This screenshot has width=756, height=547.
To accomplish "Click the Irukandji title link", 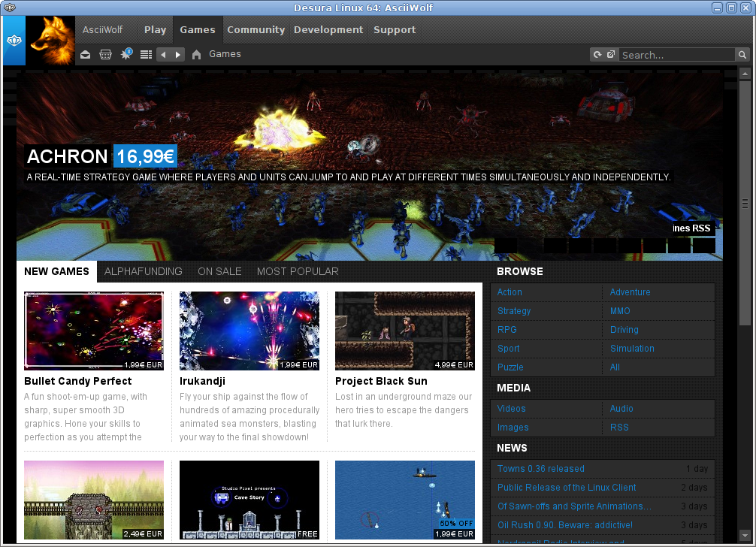I will 202,381.
